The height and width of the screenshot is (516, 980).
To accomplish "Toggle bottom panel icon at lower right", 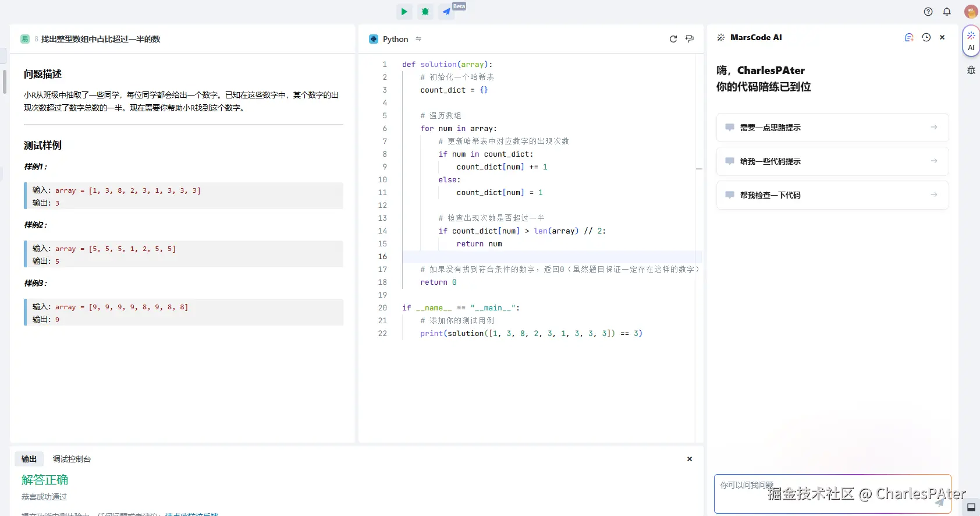I will pos(971,507).
